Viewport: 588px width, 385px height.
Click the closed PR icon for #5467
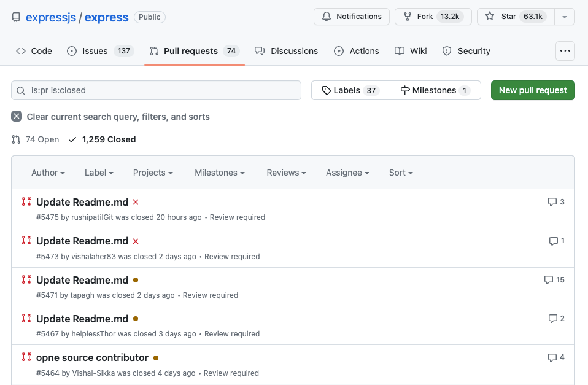(26, 319)
